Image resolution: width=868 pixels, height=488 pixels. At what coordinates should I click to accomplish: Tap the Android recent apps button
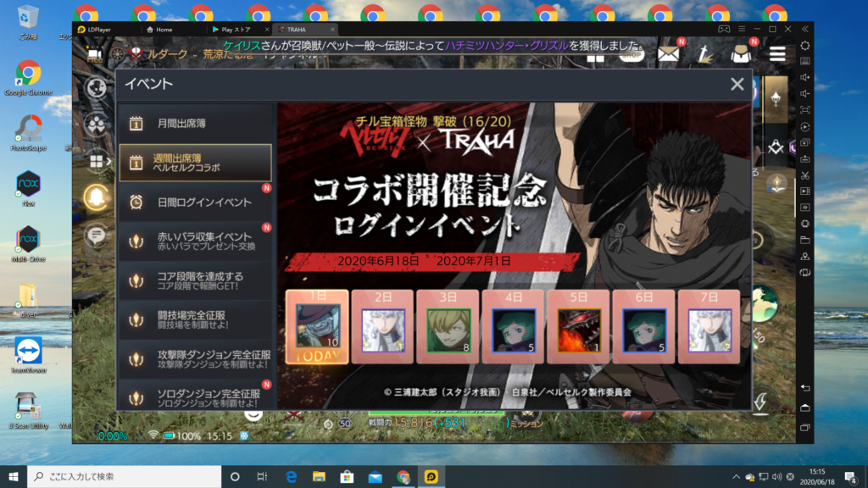[805, 427]
